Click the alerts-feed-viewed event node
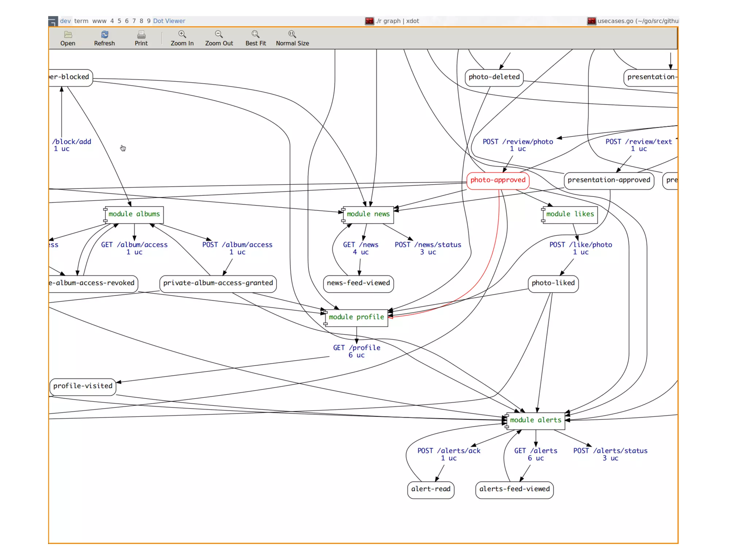Image resolution: width=747 pixels, height=560 pixels. [514, 489]
